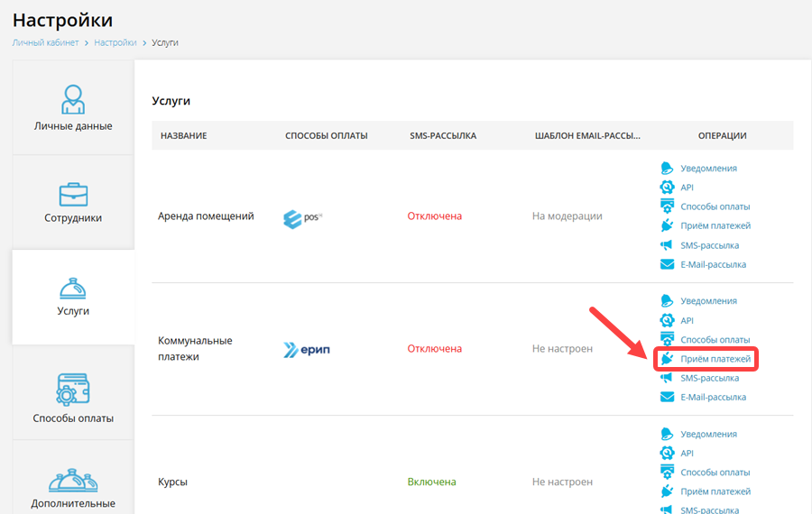The image size is (812, 514).
Task: Click the ОПЕРАЦИИ column header
Action: [723, 135]
